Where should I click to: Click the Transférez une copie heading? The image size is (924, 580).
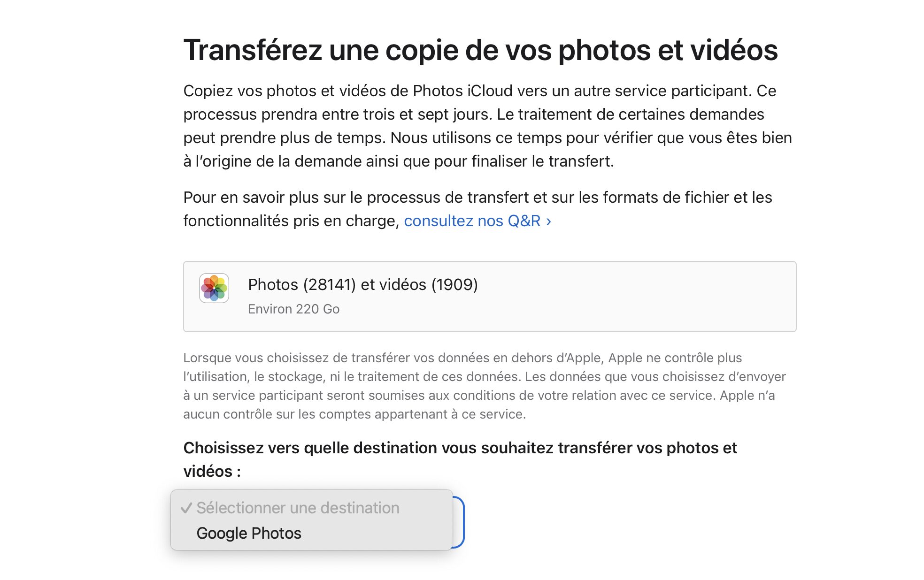tap(480, 50)
